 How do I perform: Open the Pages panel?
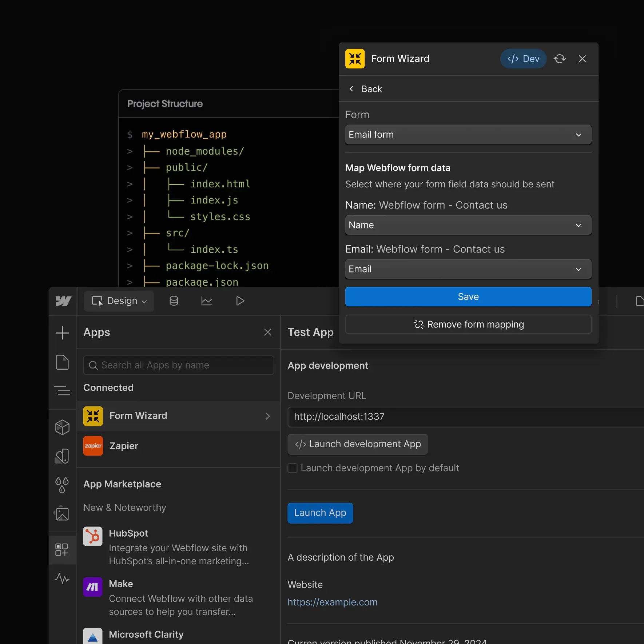pyautogui.click(x=62, y=362)
